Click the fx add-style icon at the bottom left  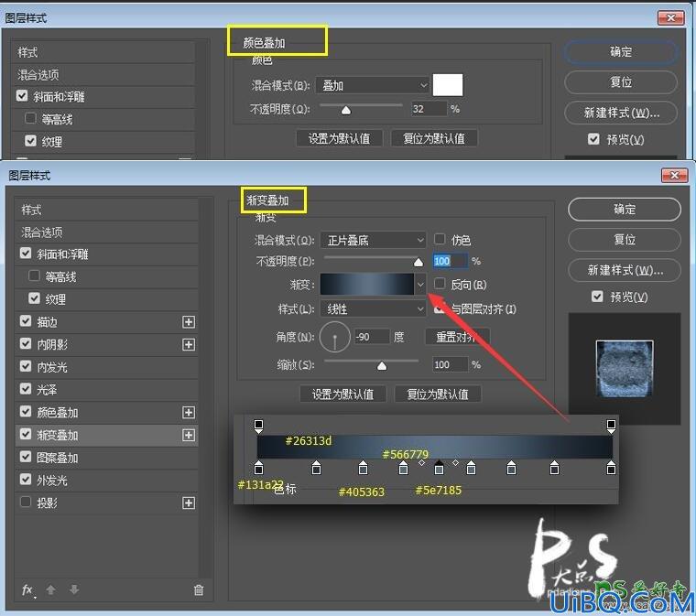point(28,589)
